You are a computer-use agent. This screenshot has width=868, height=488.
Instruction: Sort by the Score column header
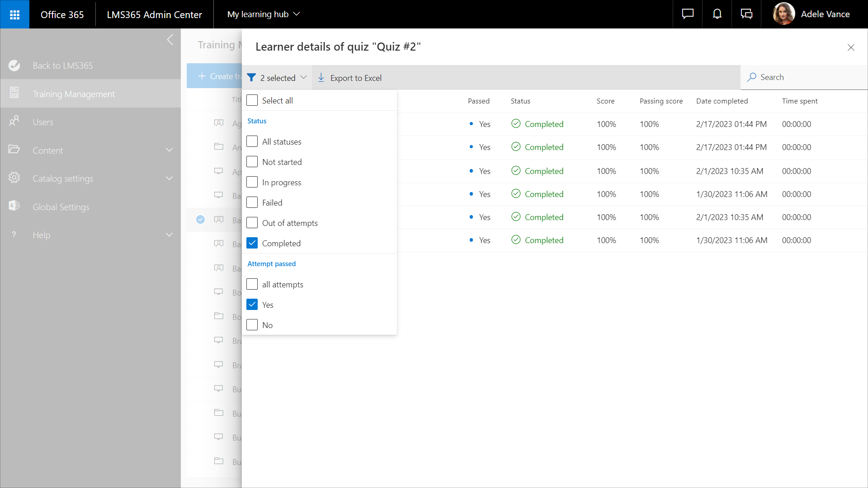pos(605,101)
